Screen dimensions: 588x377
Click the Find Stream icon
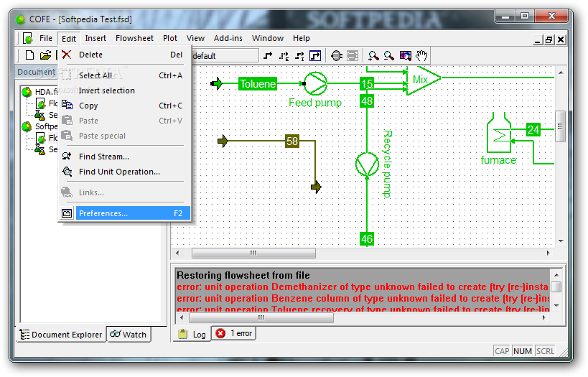pos(67,156)
